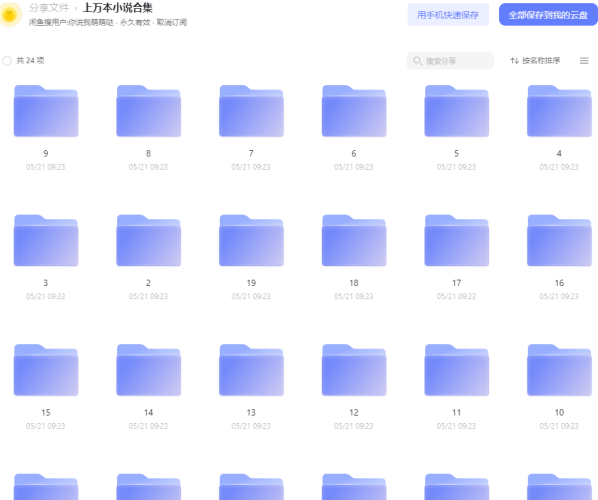Open folder named 14
This screenshot has height=500, width=598.
coord(149,370)
